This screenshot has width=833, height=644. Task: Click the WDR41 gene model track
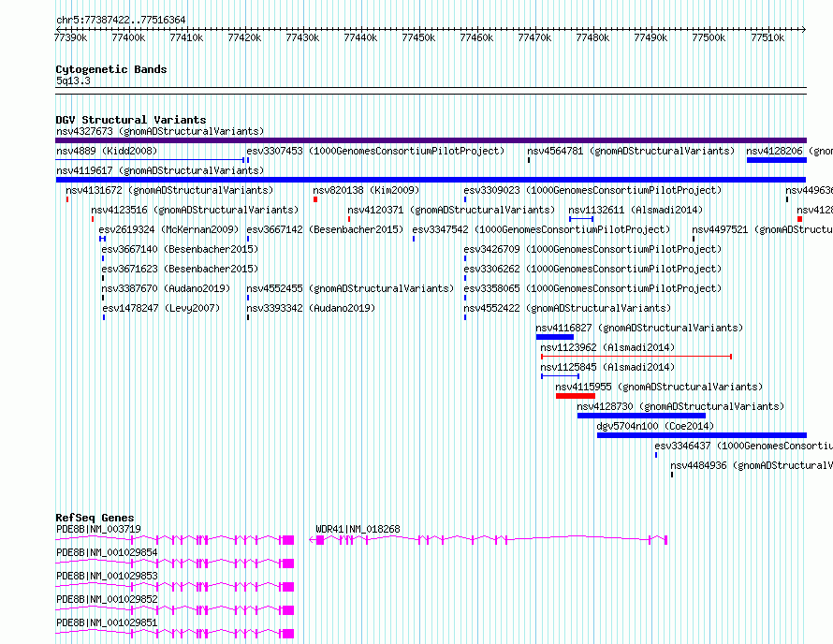489,540
